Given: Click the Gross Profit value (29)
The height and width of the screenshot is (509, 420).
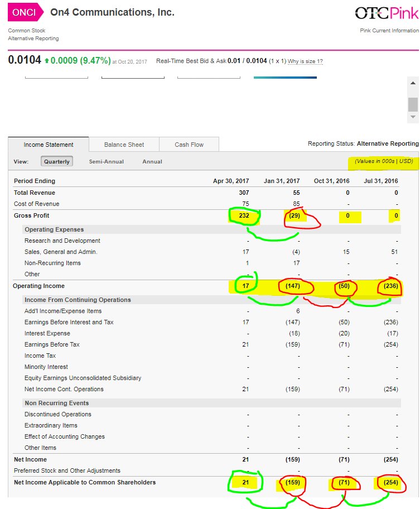Looking at the screenshot, I should point(295,215).
